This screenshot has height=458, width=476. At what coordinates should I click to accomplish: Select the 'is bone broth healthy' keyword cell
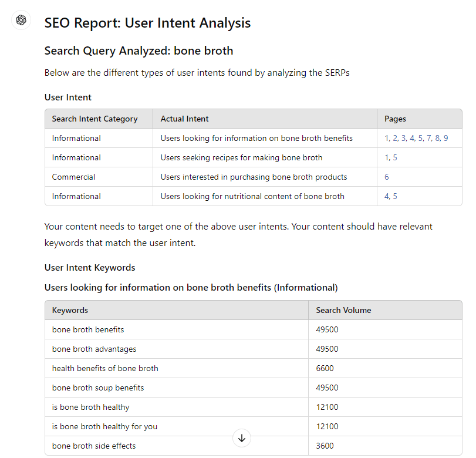pos(177,407)
